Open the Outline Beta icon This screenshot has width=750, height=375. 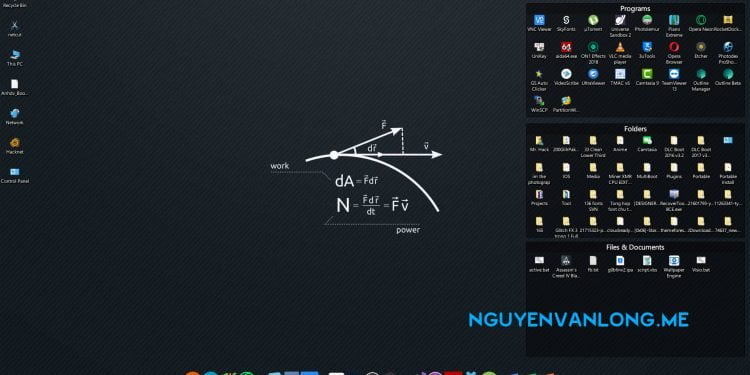[728, 77]
